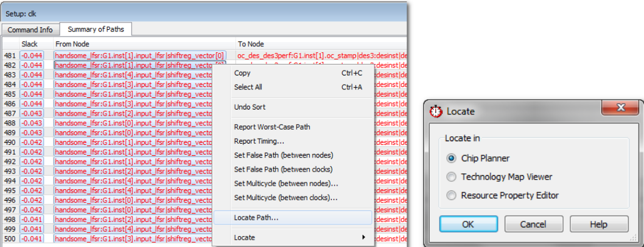
Task: Select the Slack value -0.041 in row 498
Action: (x=32, y=219)
